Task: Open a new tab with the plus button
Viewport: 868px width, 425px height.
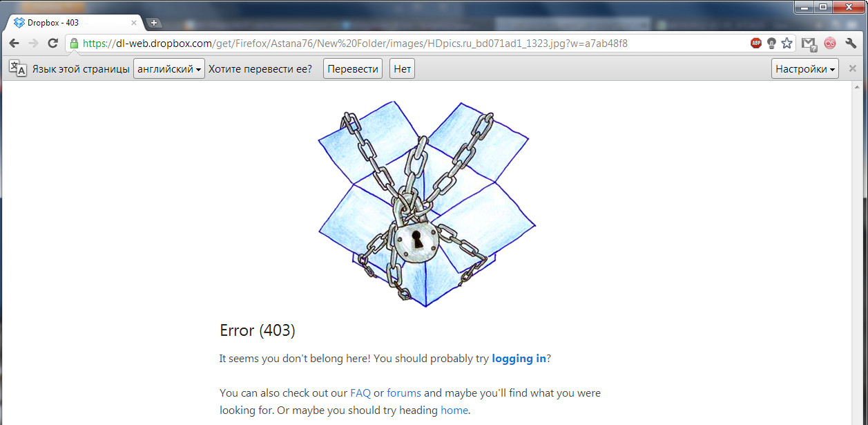Action: (154, 23)
